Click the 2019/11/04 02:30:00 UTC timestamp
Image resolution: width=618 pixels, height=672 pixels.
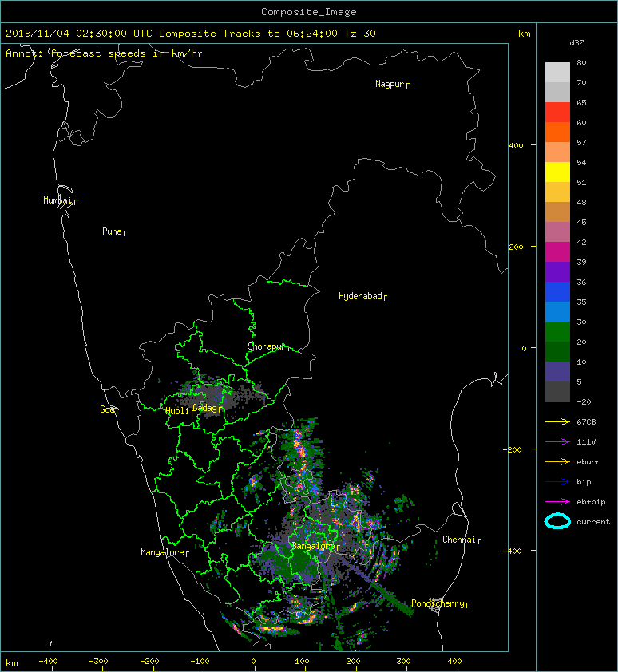tap(79, 34)
